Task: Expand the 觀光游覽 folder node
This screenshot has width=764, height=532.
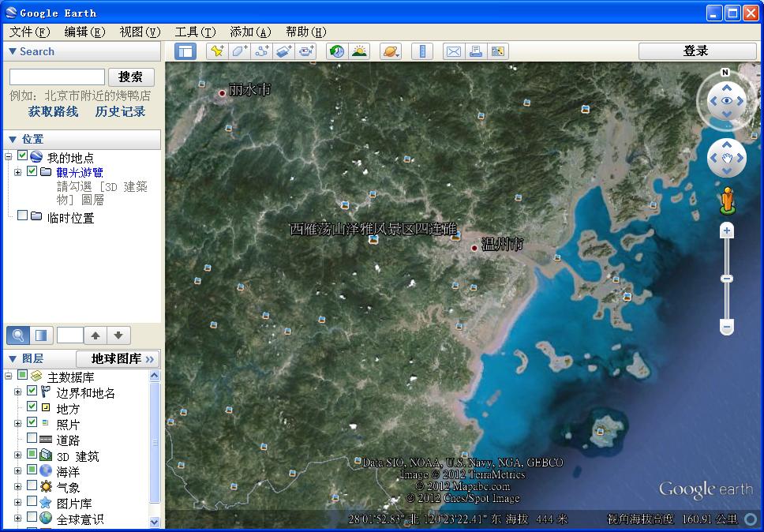Action: coord(17,172)
